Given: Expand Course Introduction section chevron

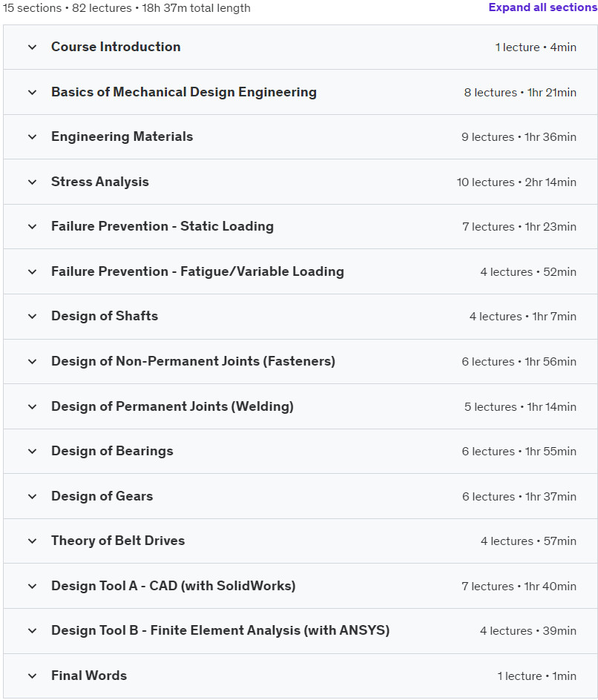Looking at the screenshot, I should 32,47.
